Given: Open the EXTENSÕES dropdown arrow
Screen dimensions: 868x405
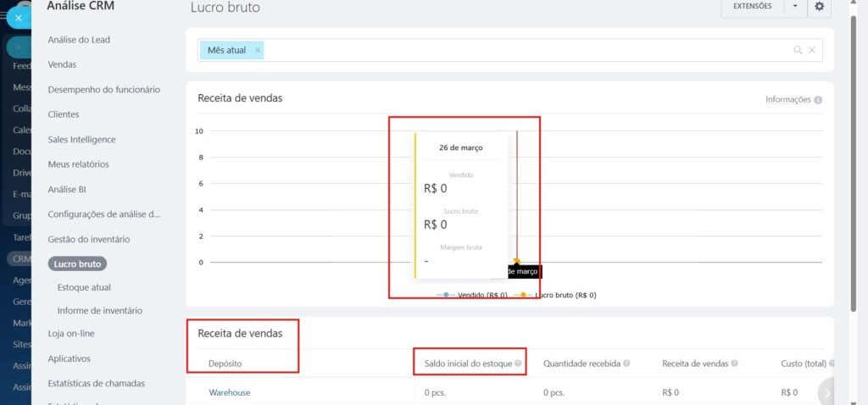Looking at the screenshot, I should (x=795, y=7).
